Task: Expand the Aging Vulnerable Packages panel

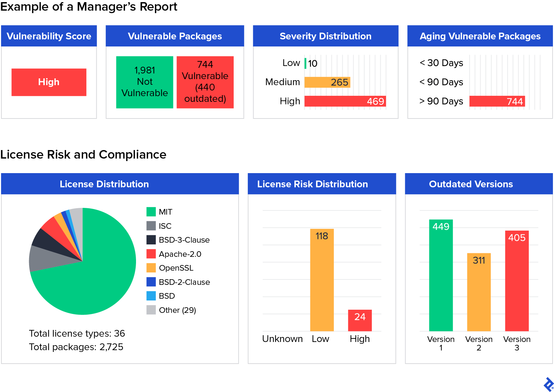Action: [x=480, y=36]
